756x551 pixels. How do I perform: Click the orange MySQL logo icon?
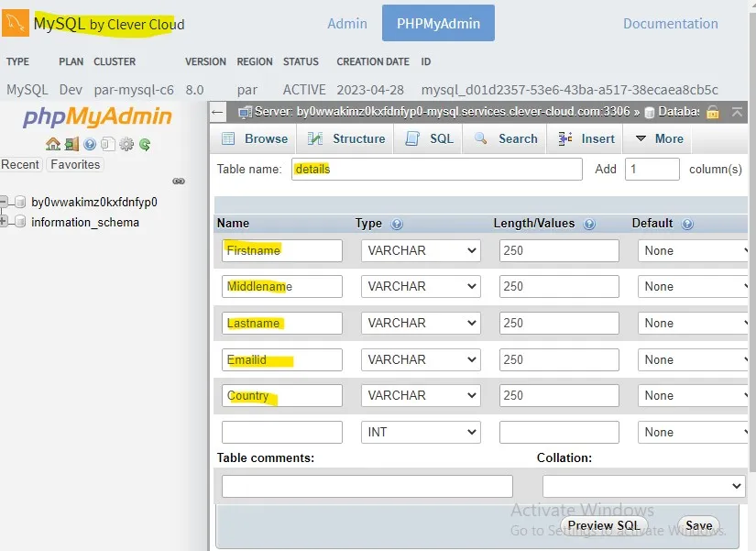pyautogui.click(x=16, y=23)
